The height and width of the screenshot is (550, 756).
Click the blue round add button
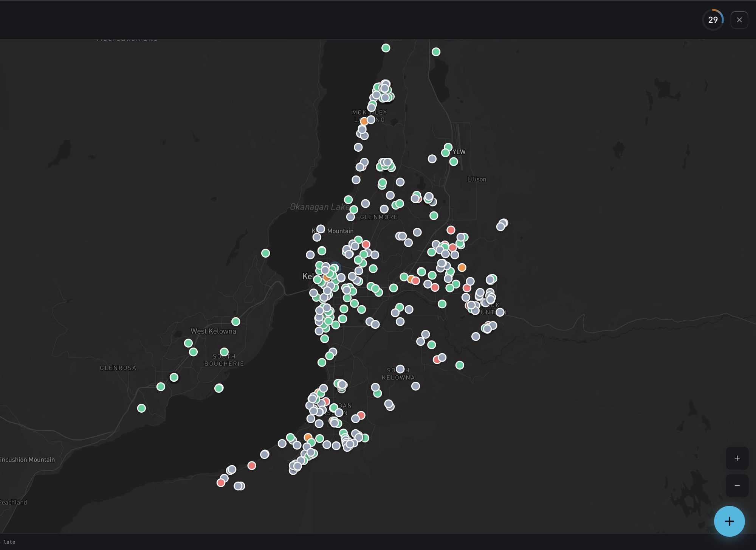coord(729,521)
